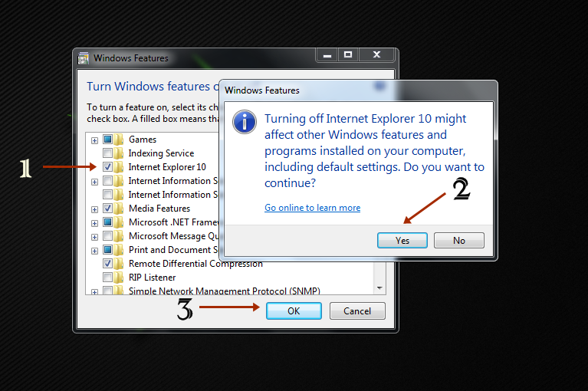Maximize the Windows Features window
This screenshot has height=391, width=588.
click(348, 55)
